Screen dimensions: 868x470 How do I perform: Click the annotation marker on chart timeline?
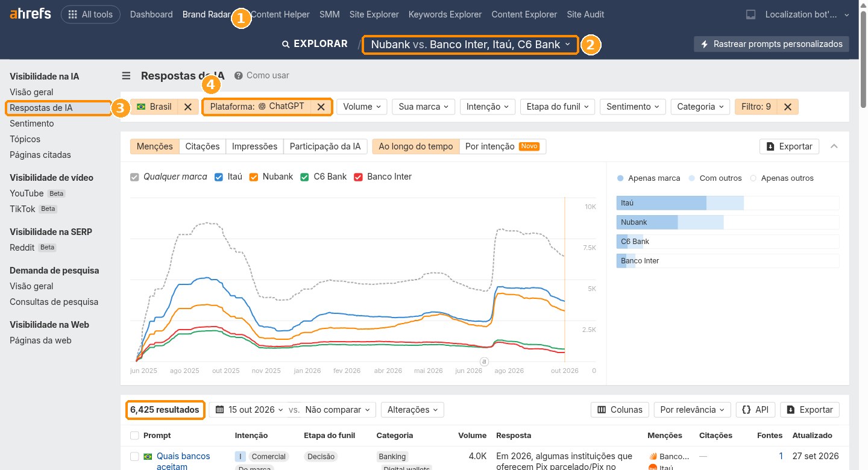coord(483,361)
